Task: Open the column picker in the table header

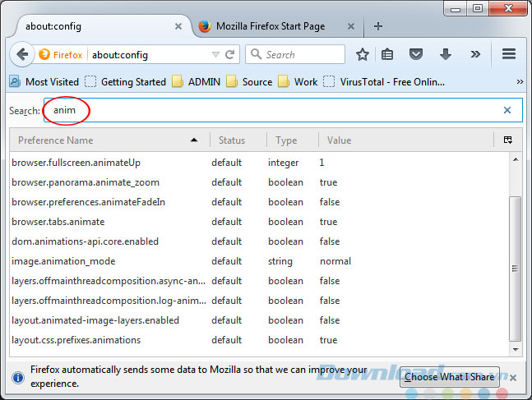Action: coord(508,140)
